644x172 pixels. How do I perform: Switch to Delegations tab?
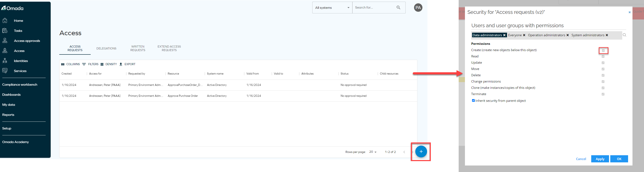pyautogui.click(x=106, y=49)
